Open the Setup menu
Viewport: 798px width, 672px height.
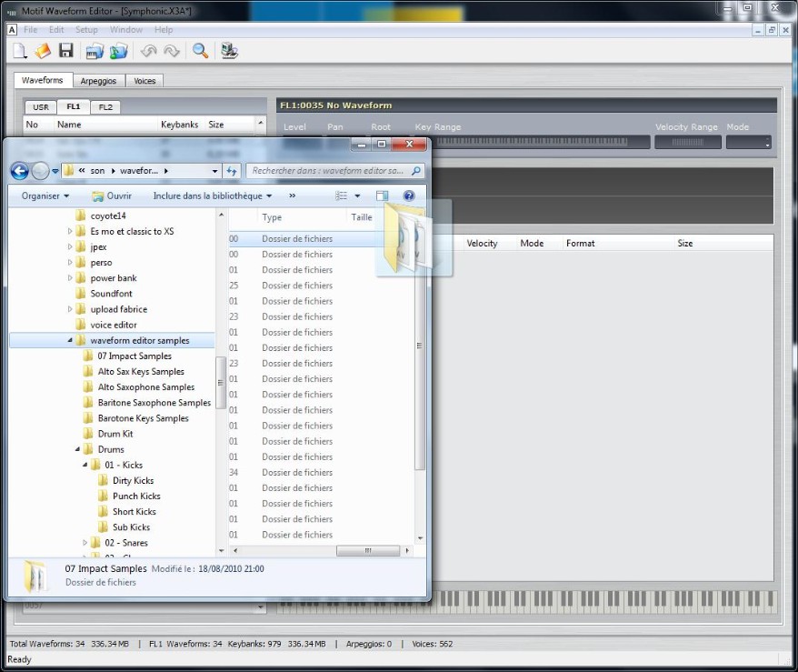coord(86,29)
